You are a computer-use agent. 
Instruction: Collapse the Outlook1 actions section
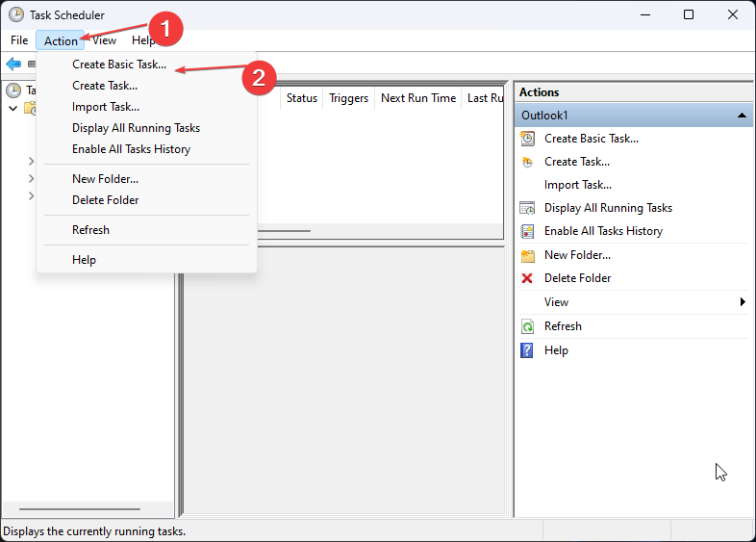(742, 116)
